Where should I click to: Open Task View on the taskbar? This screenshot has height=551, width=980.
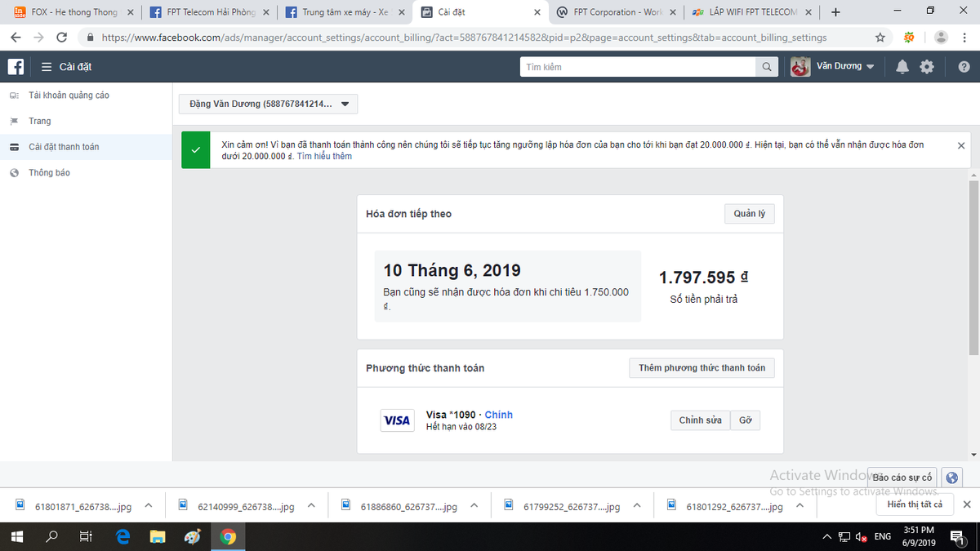86,536
